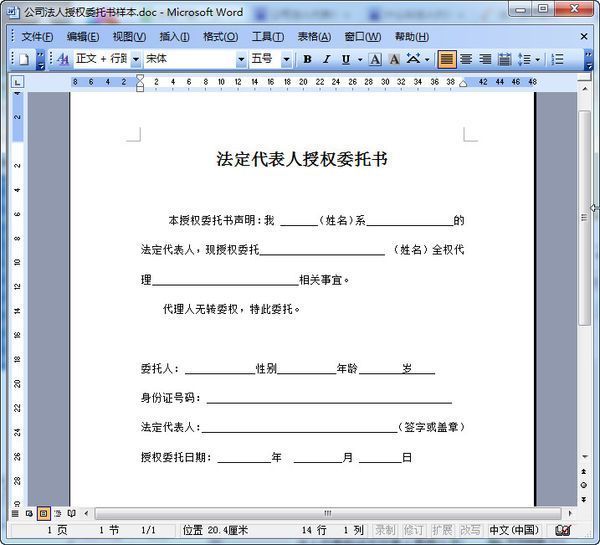This screenshot has width=600, height=545.
Task: Toggle 扩展 selection mode in status bar
Action: [x=442, y=530]
